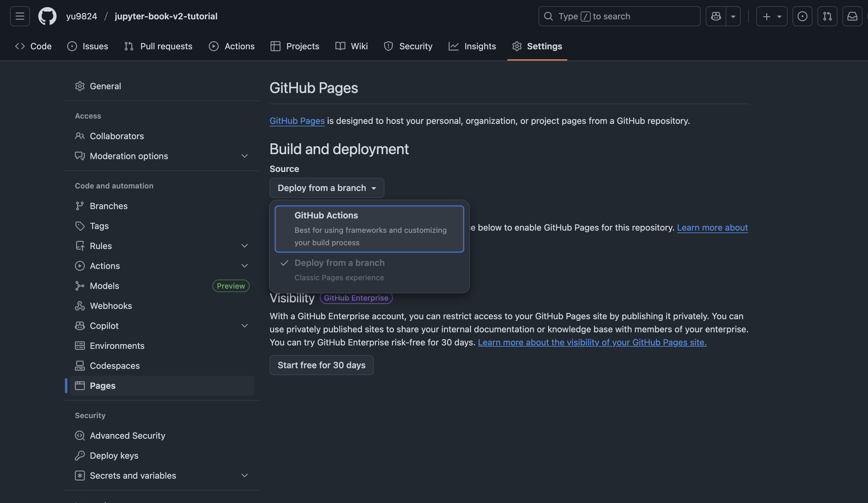The width and height of the screenshot is (868, 503).
Task: Click the Collaborators people icon
Action: pyautogui.click(x=80, y=136)
